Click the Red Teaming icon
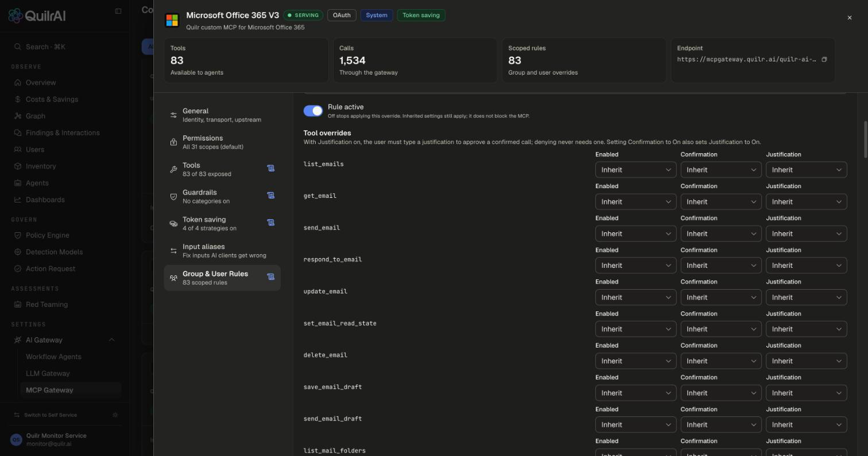 coord(17,305)
